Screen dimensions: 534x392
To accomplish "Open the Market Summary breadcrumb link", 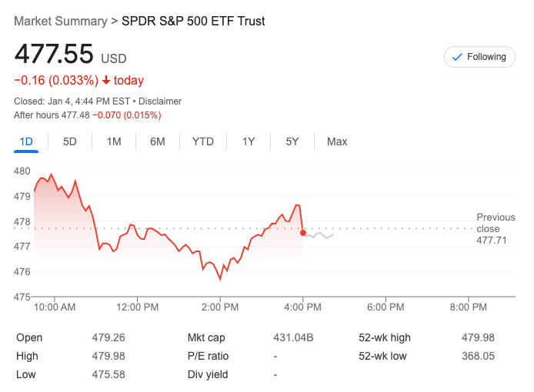I will point(61,22).
